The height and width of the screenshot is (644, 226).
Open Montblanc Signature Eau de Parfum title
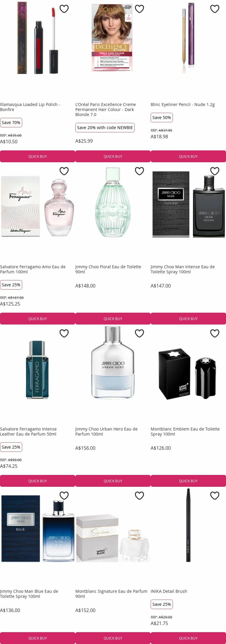coord(111,594)
